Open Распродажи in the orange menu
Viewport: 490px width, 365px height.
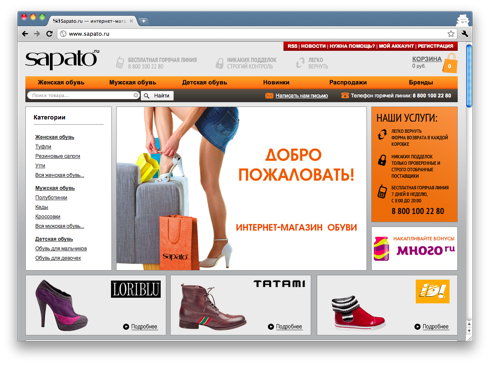(x=348, y=82)
